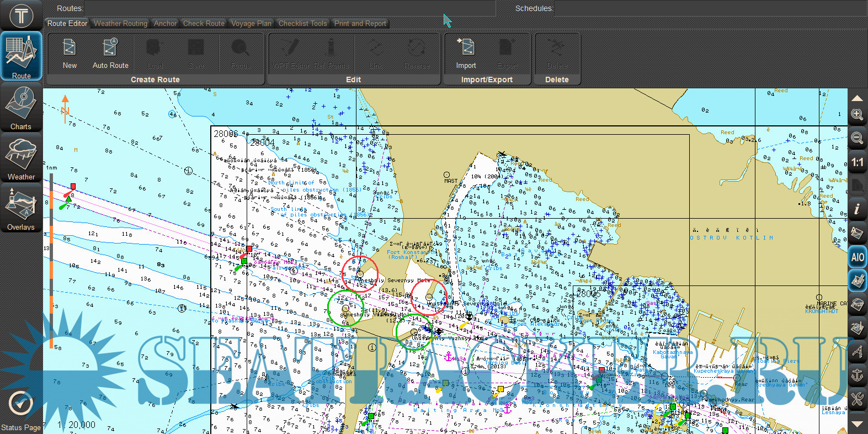The width and height of the screenshot is (868, 434).
Task: Click the Auto Route tool
Action: 110,54
